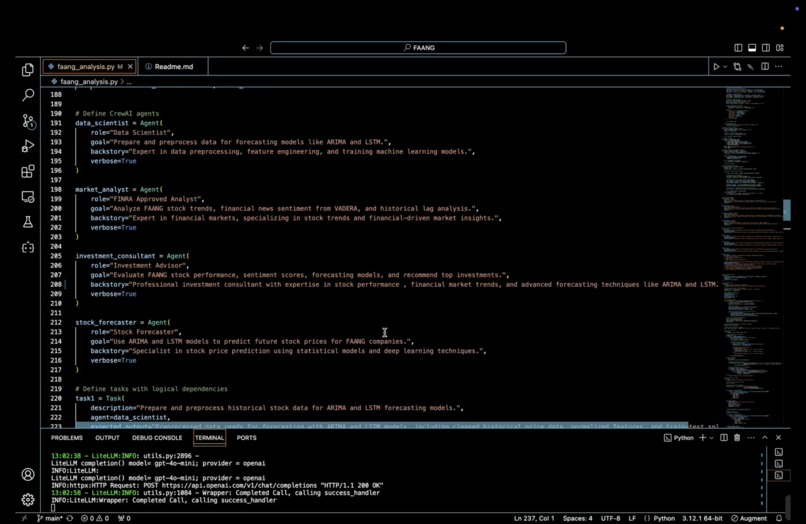Open terminal panel More Actions ellipsis

tap(751, 438)
